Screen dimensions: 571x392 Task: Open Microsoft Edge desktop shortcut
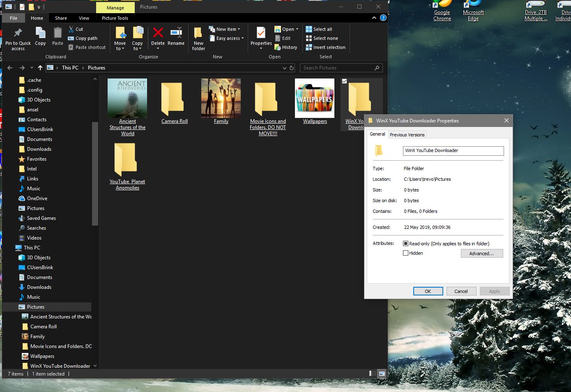[x=473, y=11]
